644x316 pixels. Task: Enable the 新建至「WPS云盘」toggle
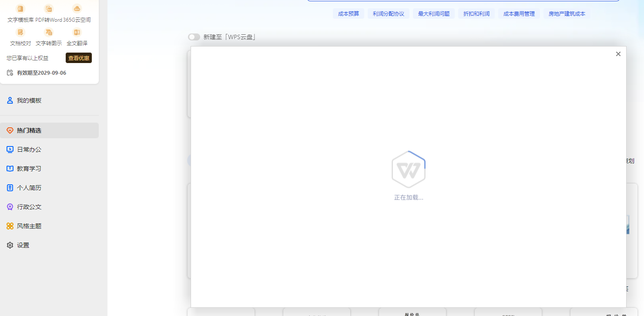click(194, 37)
